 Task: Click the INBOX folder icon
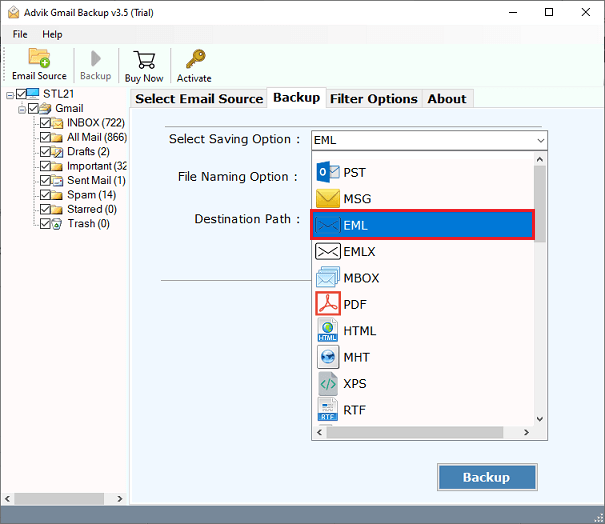pyautogui.click(x=57, y=123)
